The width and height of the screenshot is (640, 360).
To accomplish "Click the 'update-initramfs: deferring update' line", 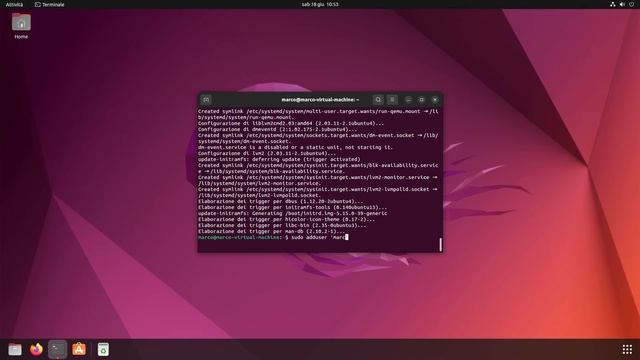I will (279, 159).
